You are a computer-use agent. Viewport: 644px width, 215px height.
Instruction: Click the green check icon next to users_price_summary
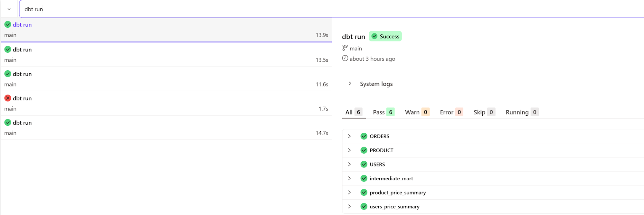click(364, 207)
